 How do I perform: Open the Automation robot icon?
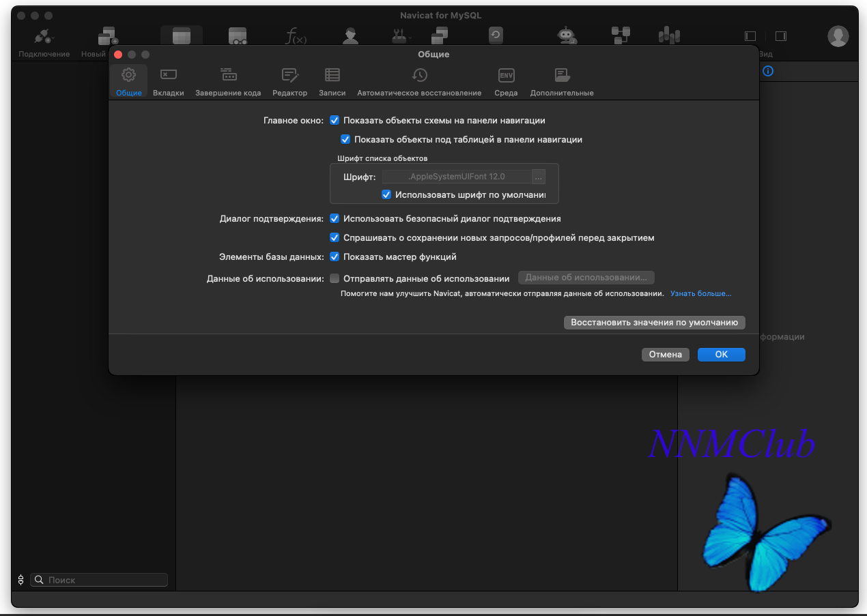[566, 36]
